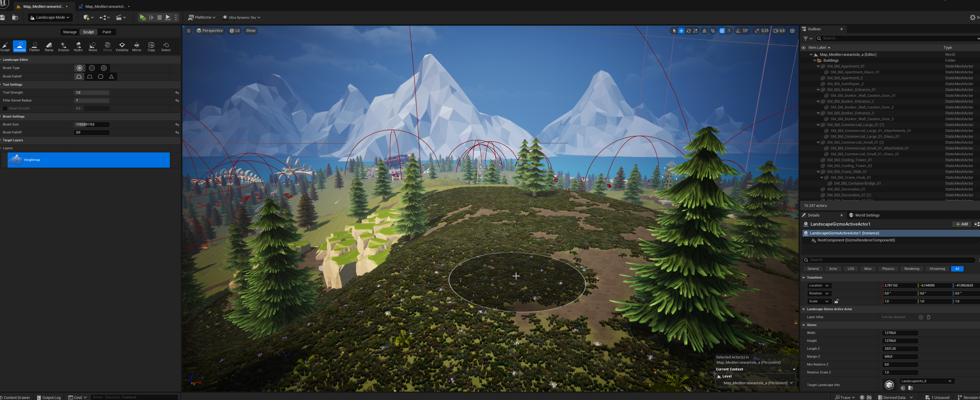Switch to the Paint tab

107,32
